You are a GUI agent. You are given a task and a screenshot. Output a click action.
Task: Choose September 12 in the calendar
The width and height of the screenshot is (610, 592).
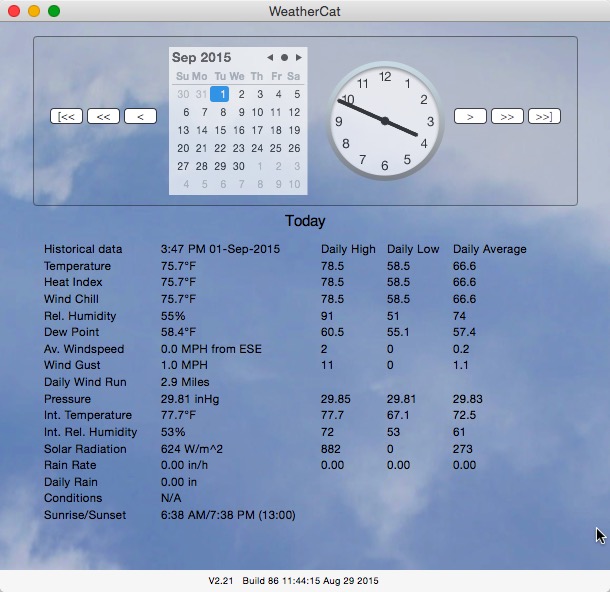(294, 112)
